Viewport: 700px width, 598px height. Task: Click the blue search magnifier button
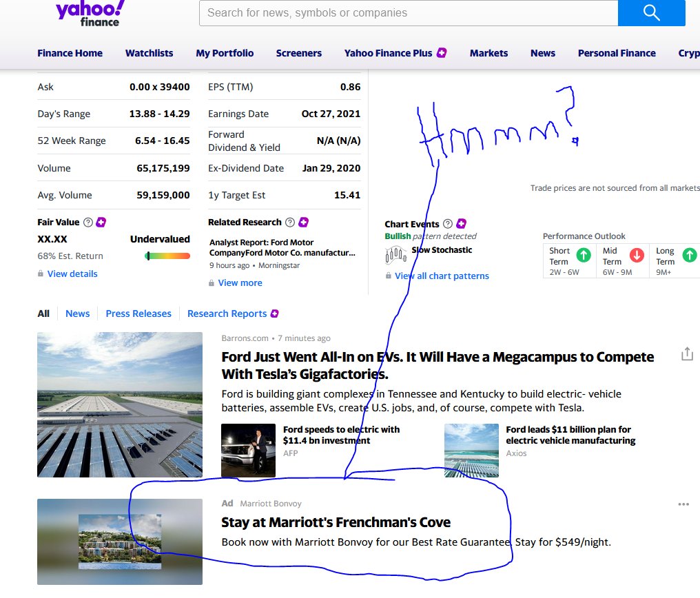click(651, 13)
